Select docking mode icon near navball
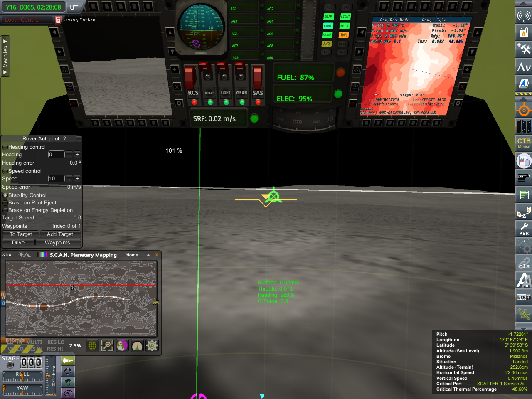Viewport: 532px width, 399px height. click(68, 371)
